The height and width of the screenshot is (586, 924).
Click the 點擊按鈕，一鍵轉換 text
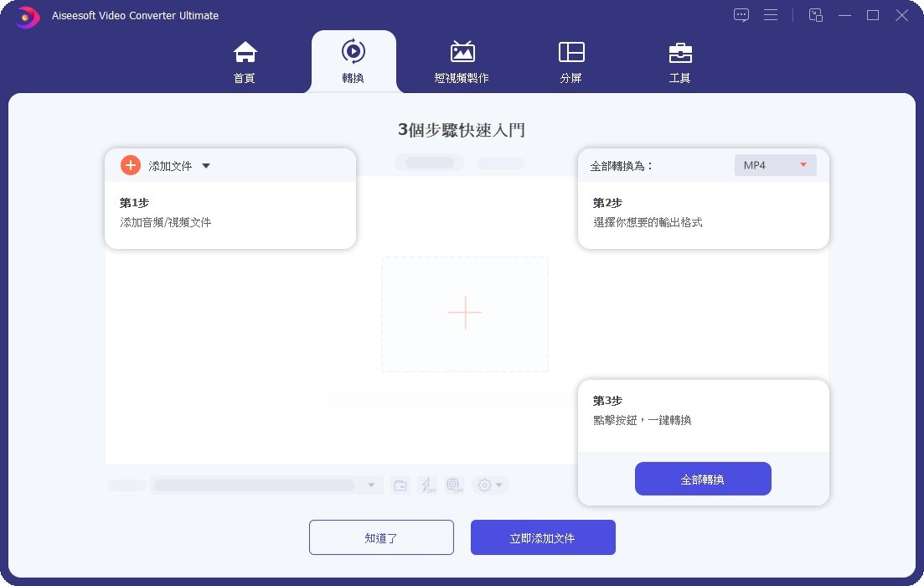pos(643,420)
